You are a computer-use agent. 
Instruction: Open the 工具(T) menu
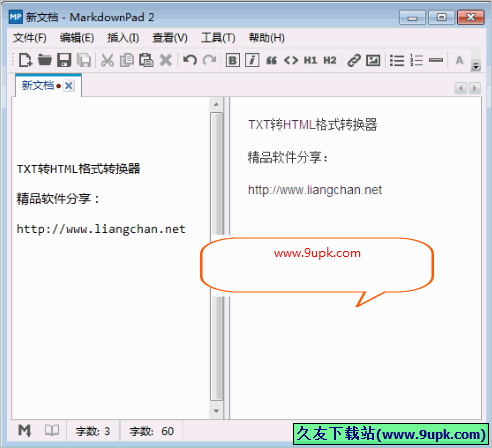pos(218,38)
